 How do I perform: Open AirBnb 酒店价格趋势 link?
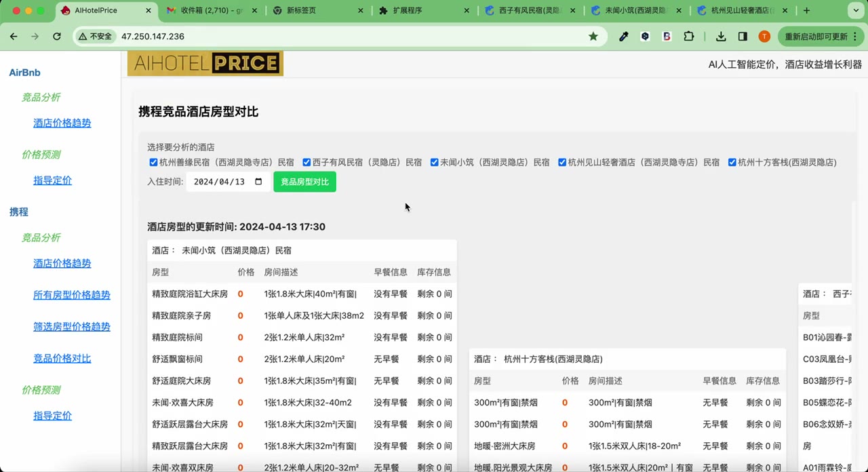(x=62, y=123)
